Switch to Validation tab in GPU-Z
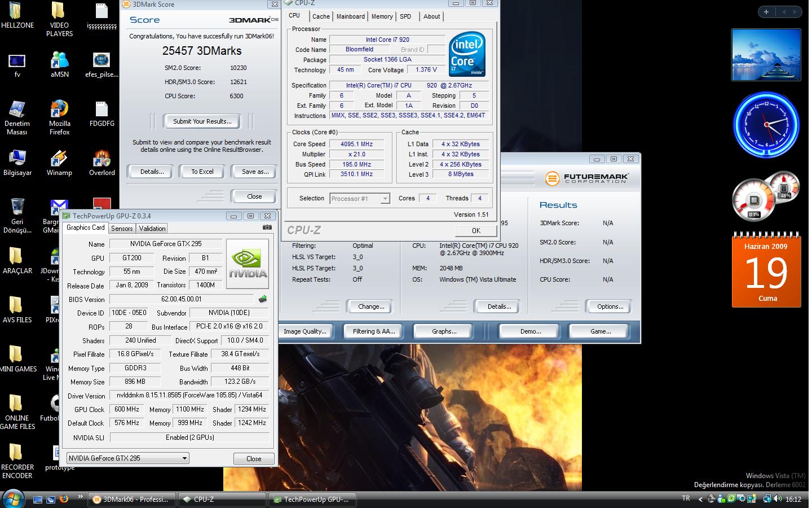 152,229
